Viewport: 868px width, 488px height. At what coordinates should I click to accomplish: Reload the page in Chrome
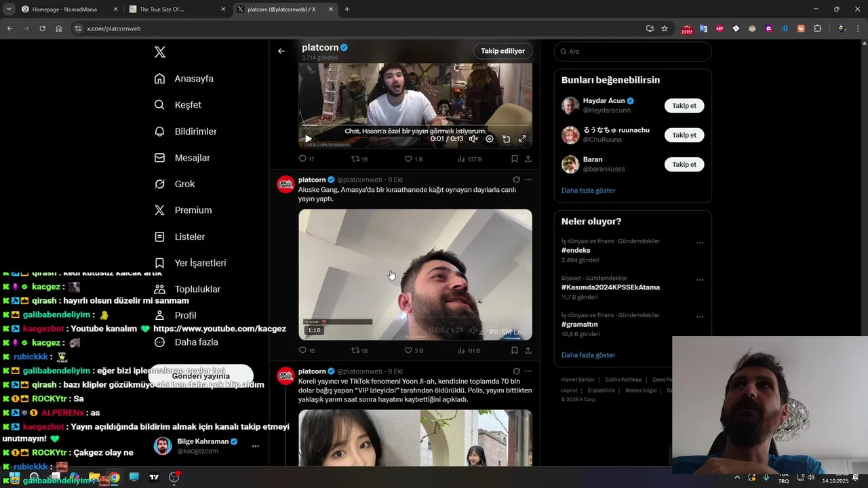42,28
